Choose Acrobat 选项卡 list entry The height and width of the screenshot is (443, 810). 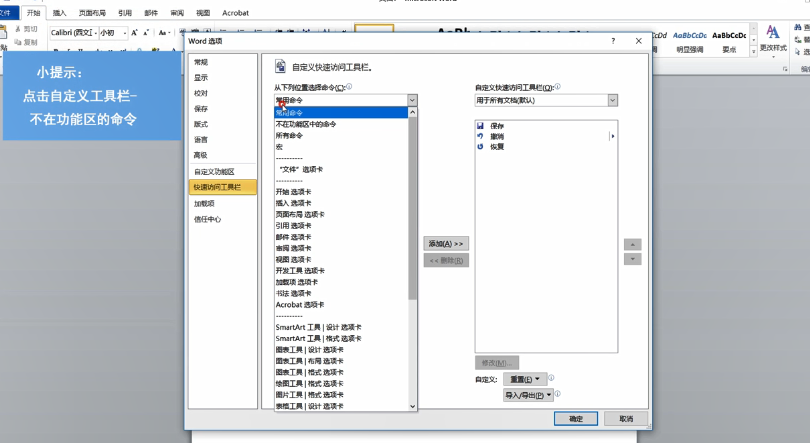pos(300,305)
